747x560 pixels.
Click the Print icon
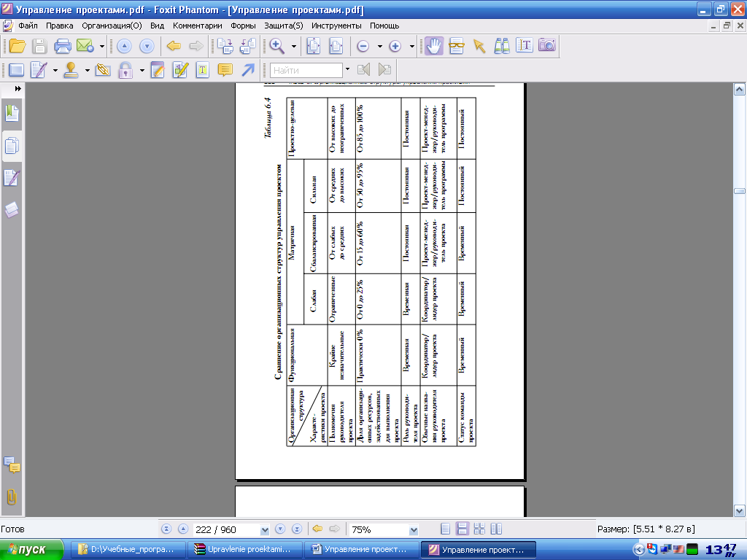click(x=63, y=46)
